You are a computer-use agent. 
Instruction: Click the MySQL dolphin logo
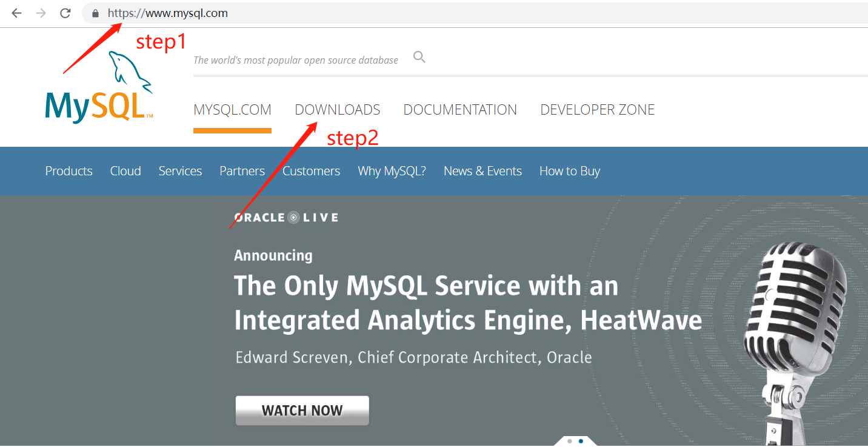(x=99, y=87)
